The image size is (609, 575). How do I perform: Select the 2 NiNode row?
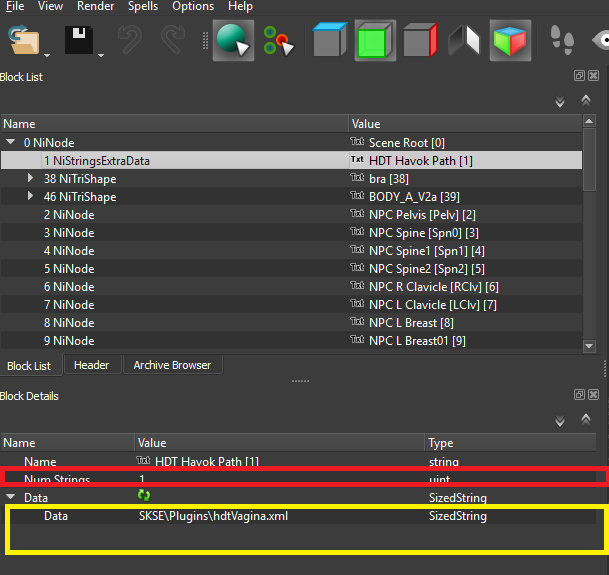291,214
